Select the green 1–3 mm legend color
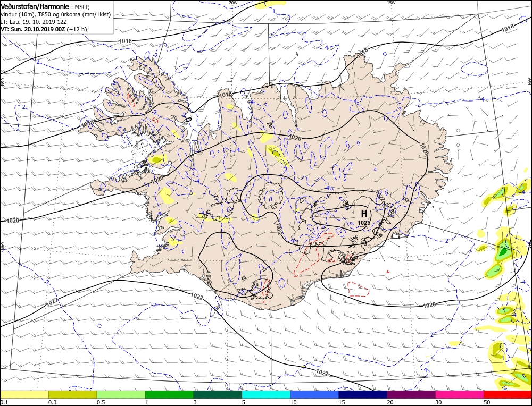This screenshot has width=532, height=406. click(169, 394)
